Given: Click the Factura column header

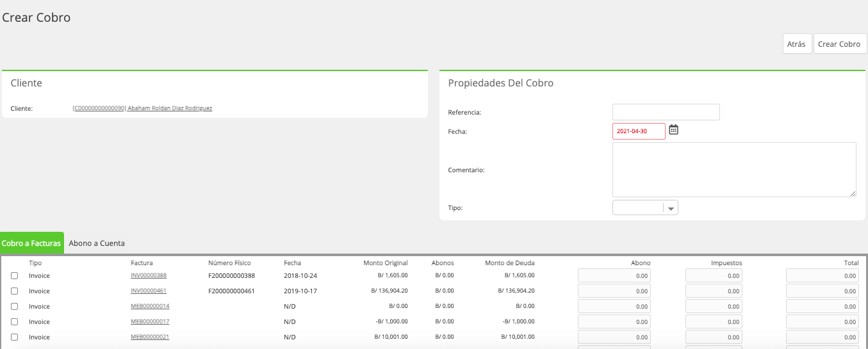Looking at the screenshot, I should (x=142, y=263).
